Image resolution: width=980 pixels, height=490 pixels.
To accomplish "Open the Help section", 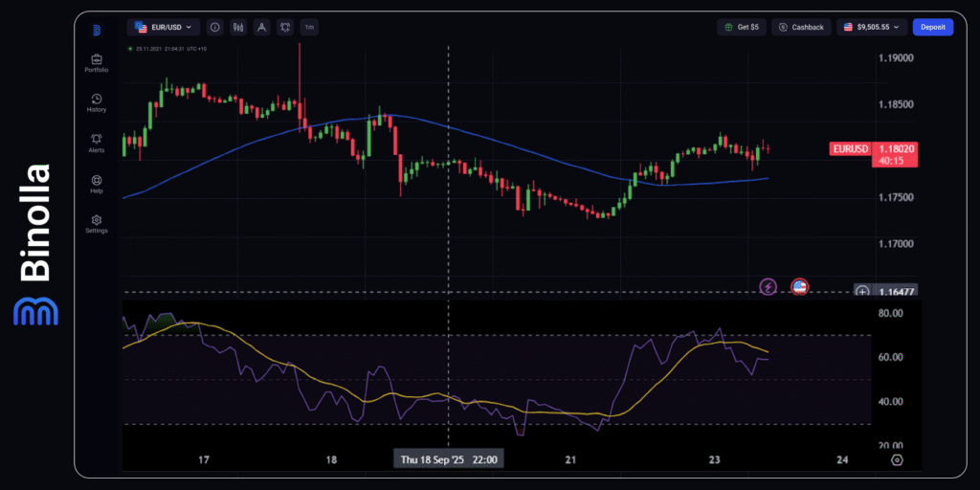I will (97, 180).
